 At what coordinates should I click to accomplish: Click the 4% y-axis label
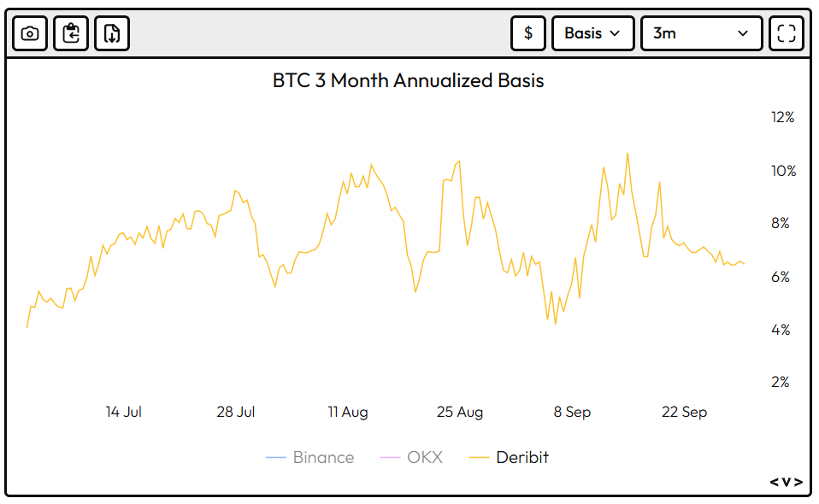pos(781,330)
